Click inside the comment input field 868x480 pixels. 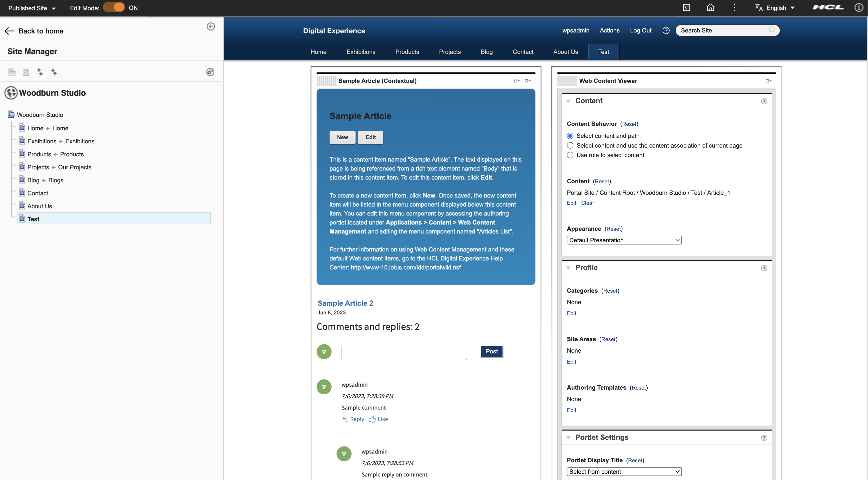click(404, 352)
